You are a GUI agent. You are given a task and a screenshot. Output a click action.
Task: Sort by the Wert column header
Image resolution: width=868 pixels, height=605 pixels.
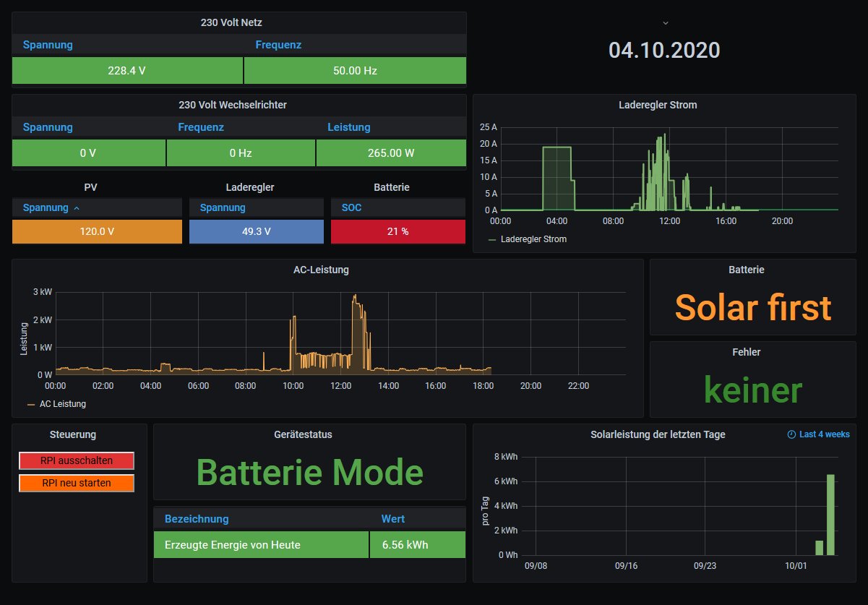coord(392,519)
